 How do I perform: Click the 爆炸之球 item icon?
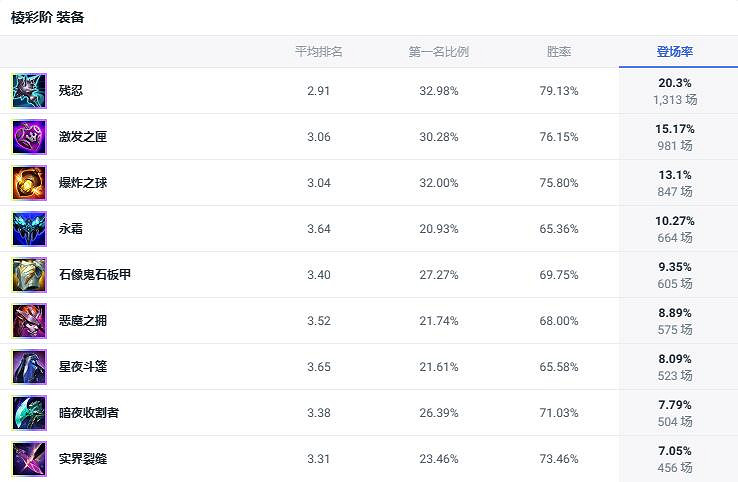point(29,183)
